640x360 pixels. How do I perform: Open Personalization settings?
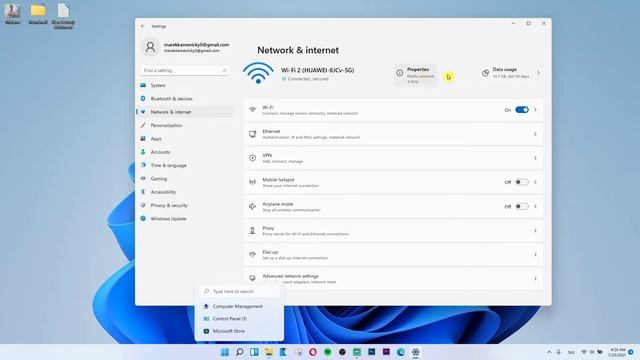185,125
